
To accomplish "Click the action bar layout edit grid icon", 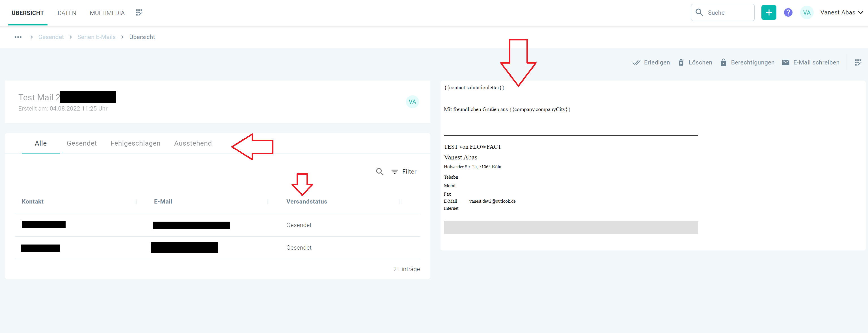I will pyautogui.click(x=858, y=62).
